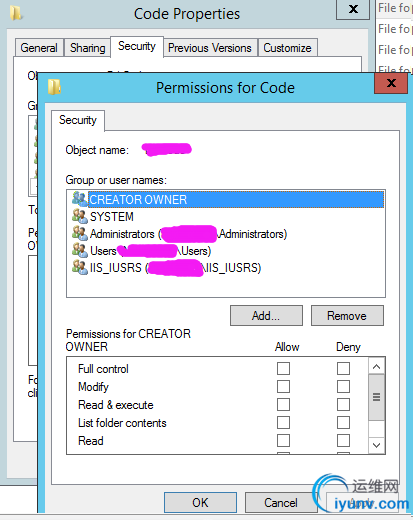Open the Customize tab
Screen dimensions: 415x520
click(x=287, y=48)
